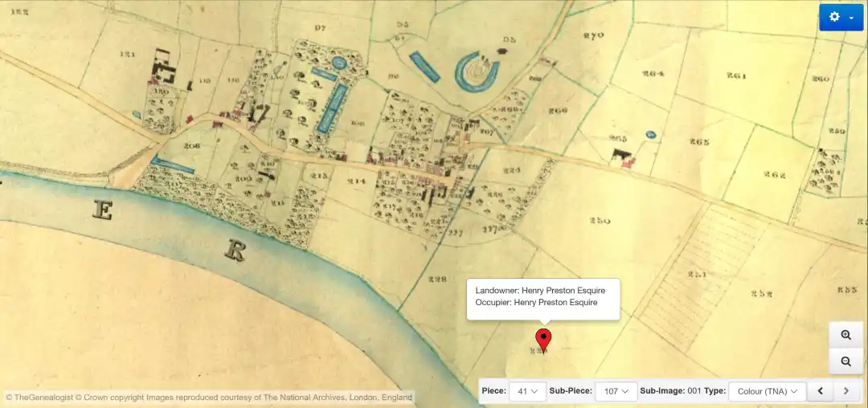Advance to the next map image
The height and width of the screenshot is (408, 868).
(x=846, y=391)
